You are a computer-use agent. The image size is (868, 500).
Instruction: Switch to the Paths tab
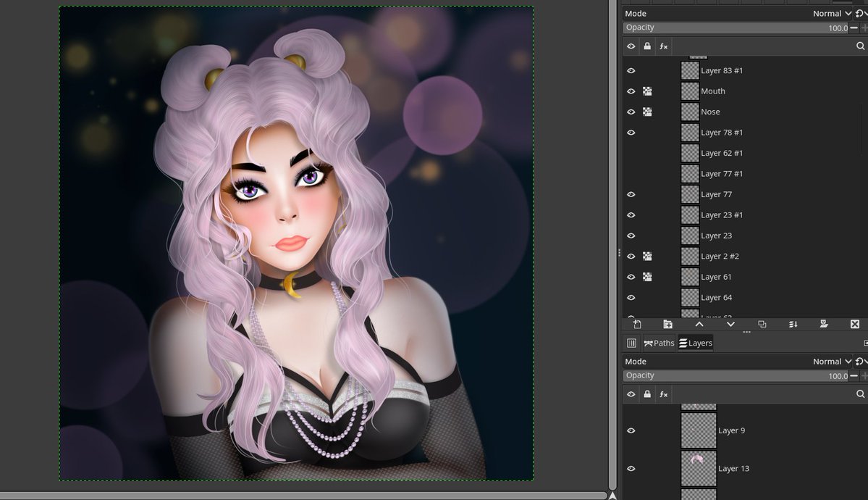pyautogui.click(x=659, y=343)
